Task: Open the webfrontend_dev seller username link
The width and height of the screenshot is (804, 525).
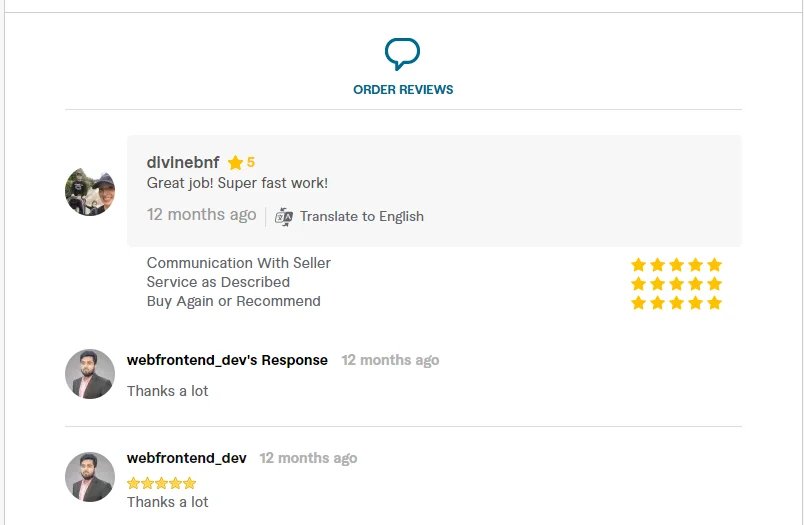Action: 186,458
